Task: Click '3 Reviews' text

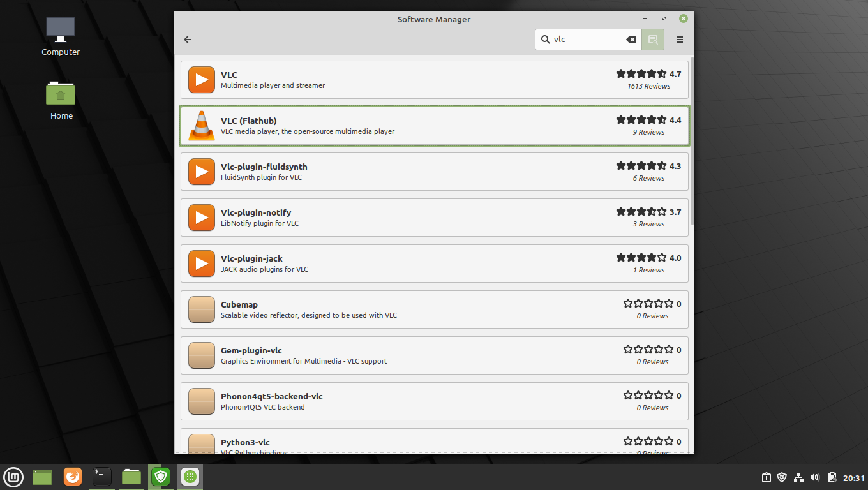Action: coord(649,224)
